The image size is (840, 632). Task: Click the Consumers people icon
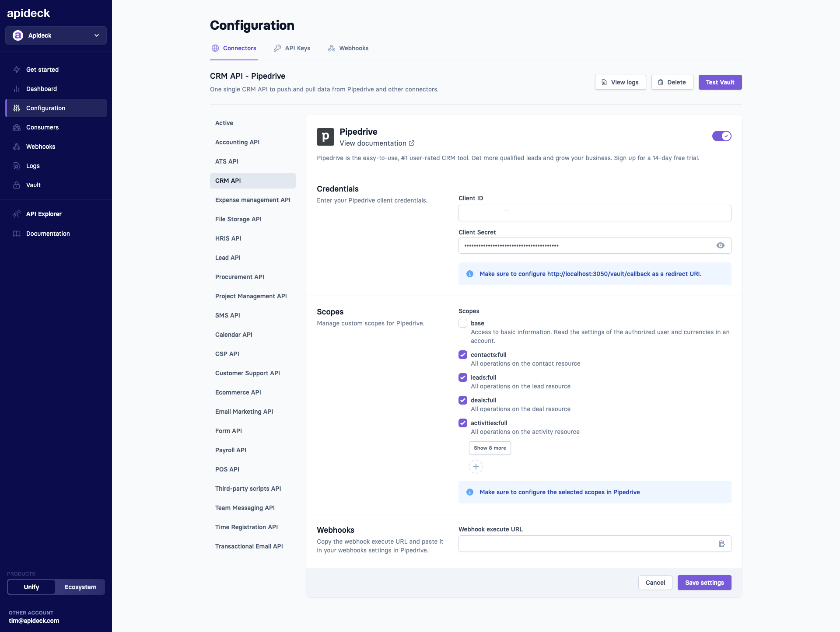17,127
